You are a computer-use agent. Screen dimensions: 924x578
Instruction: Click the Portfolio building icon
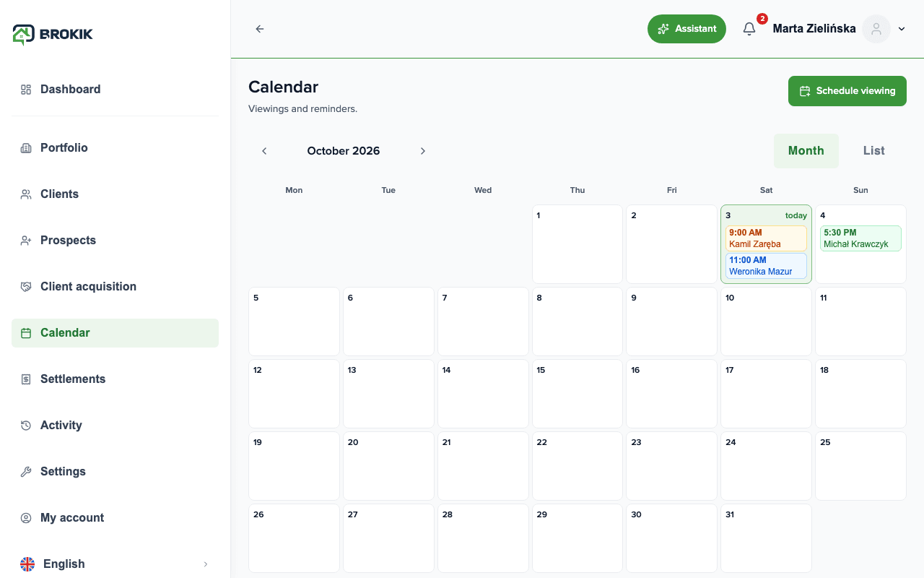(x=26, y=148)
